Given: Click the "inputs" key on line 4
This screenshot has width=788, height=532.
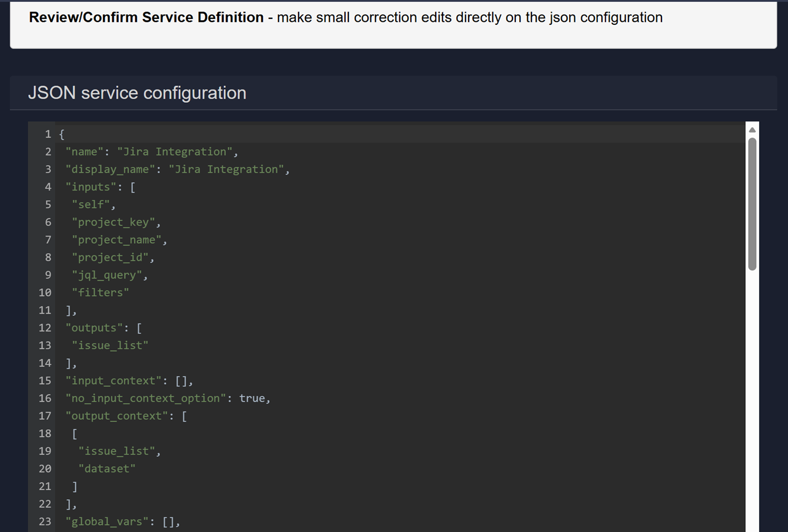Looking at the screenshot, I should click(x=91, y=187).
